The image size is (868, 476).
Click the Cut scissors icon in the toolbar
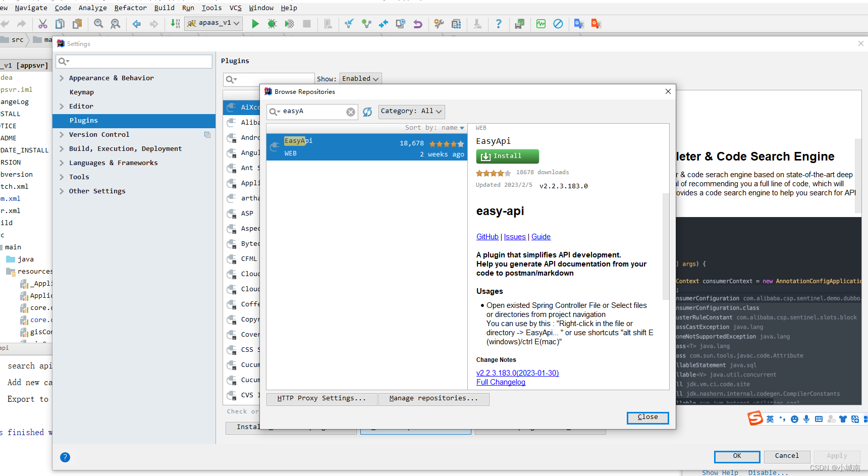pos(43,24)
